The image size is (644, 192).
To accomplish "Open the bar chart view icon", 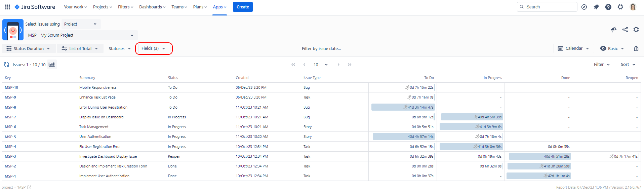I will [51, 65].
